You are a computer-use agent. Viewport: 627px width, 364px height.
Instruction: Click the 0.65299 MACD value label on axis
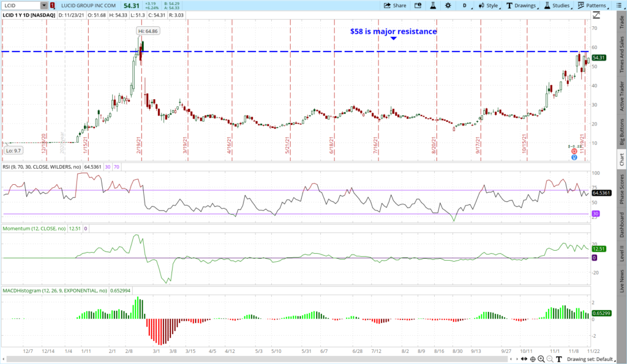[x=601, y=313]
